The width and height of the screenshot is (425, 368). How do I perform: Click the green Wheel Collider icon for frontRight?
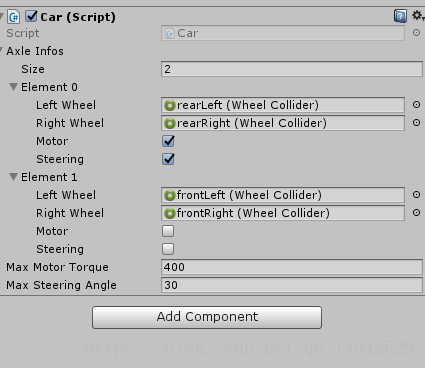click(170, 213)
